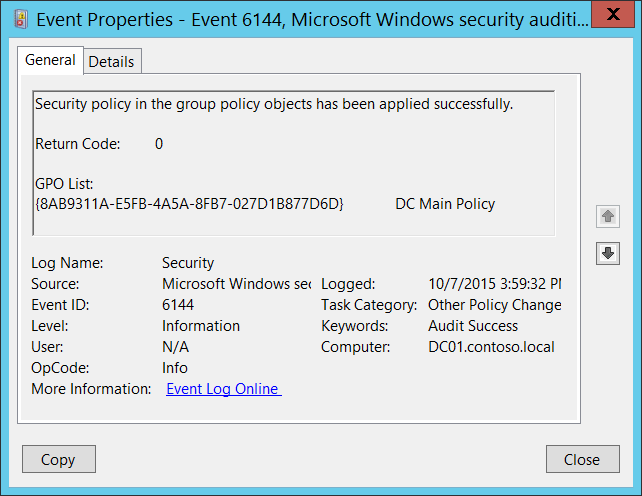Image resolution: width=642 pixels, height=496 pixels.
Task: Go to previous event with up arrow
Action: pyautogui.click(x=607, y=216)
